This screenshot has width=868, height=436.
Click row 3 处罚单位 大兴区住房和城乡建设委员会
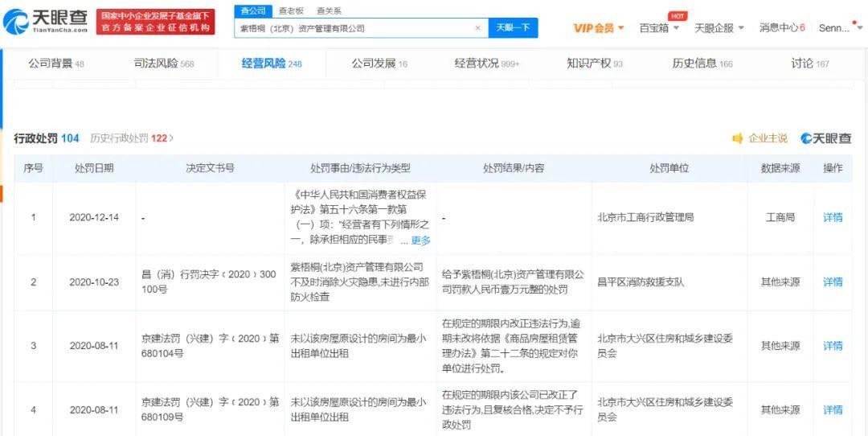665,346
